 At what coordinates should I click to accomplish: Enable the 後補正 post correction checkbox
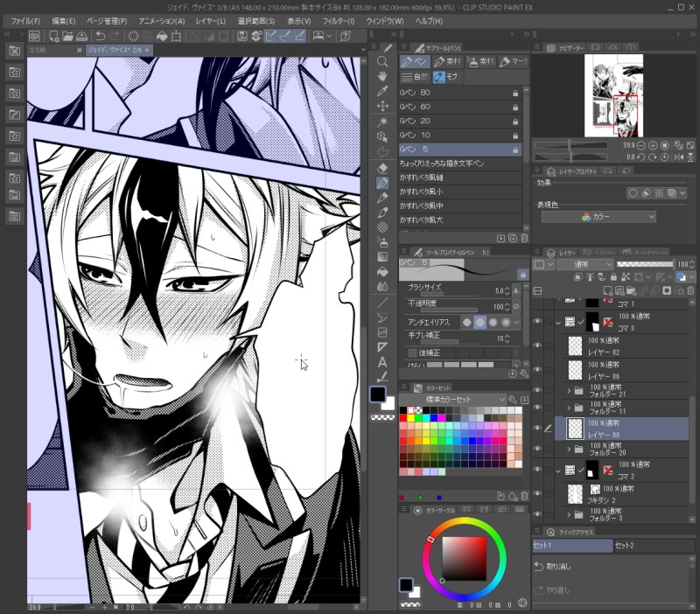tap(413, 353)
